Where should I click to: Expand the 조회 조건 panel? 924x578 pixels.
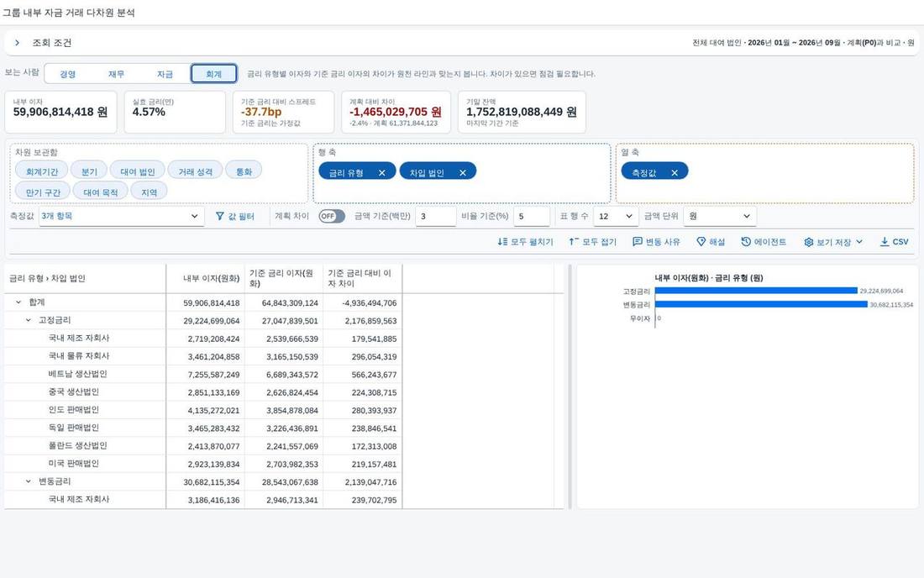click(18, 43)
